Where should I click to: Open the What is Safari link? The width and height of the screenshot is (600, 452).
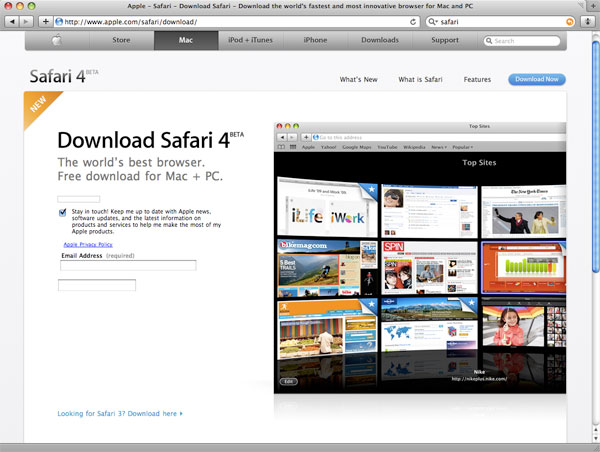click(x=420, y=80)
